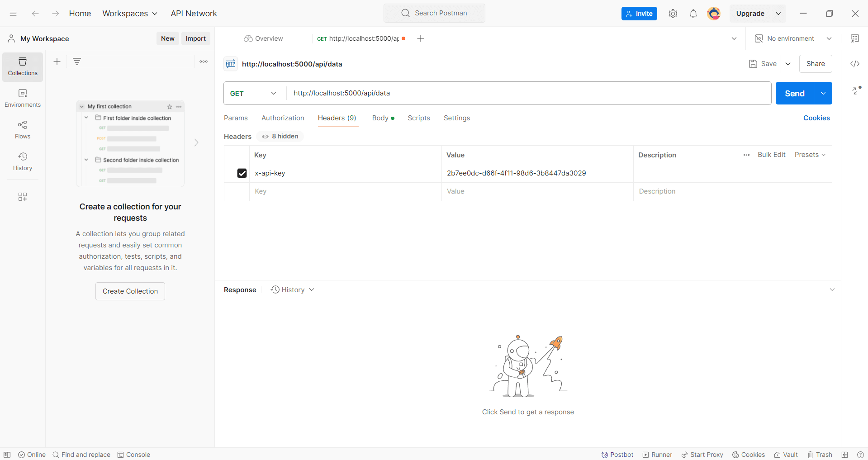Switch to the Authorization tab
This screenshot has height=460, width=868.
point(282,118)
